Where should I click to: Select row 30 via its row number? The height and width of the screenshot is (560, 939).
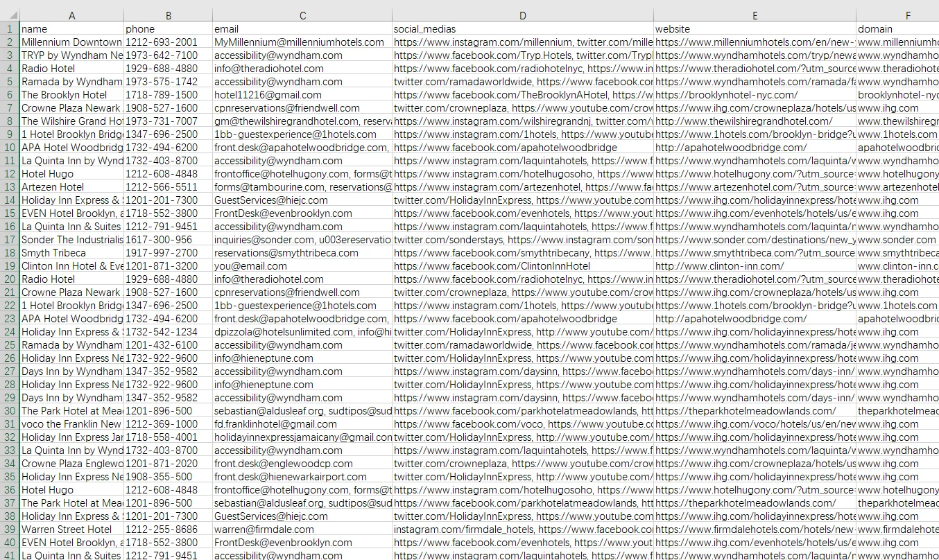pyautogui.click(x=10, y=411)
